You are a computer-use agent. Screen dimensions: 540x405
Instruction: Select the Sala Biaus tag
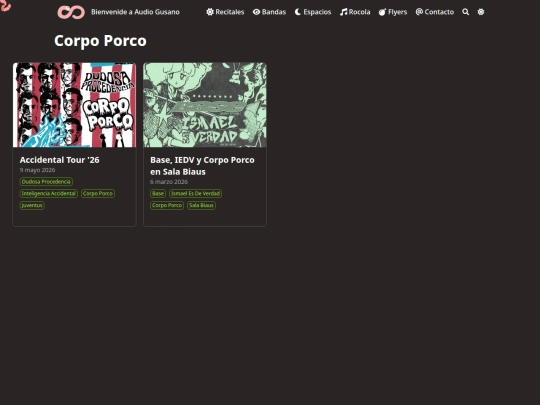(201, 205)
